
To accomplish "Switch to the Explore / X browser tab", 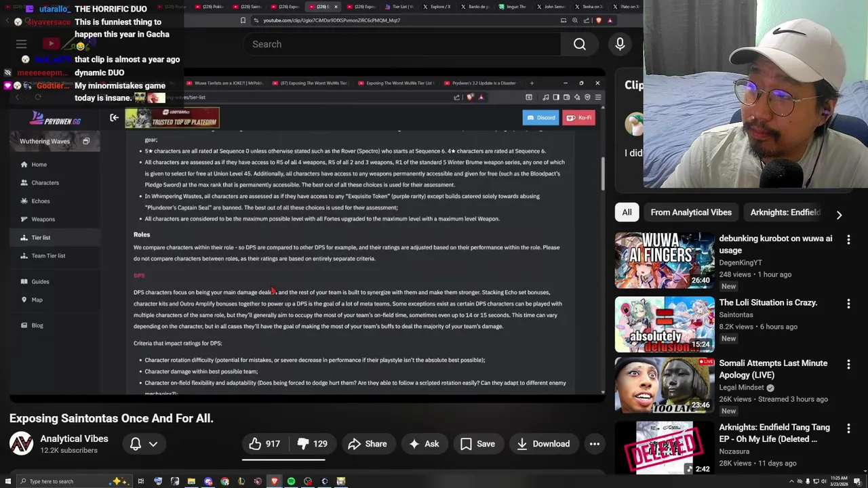I will pos(437,7).
